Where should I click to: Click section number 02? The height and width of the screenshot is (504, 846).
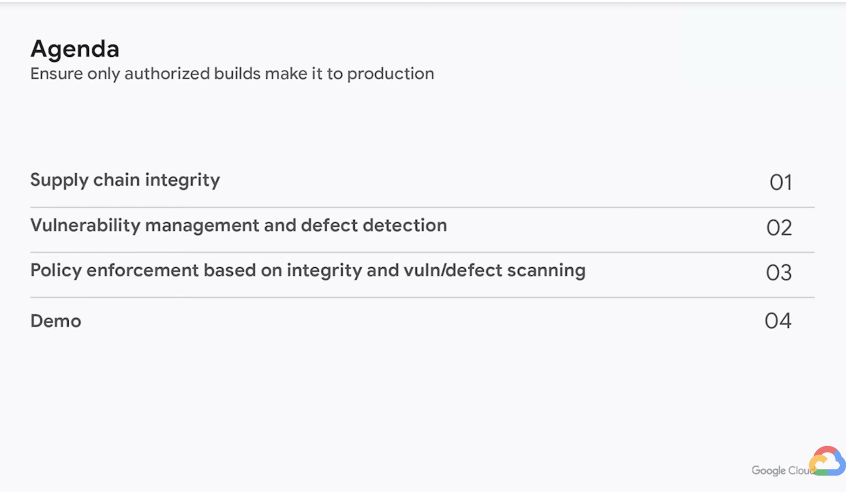coord(779,228)
